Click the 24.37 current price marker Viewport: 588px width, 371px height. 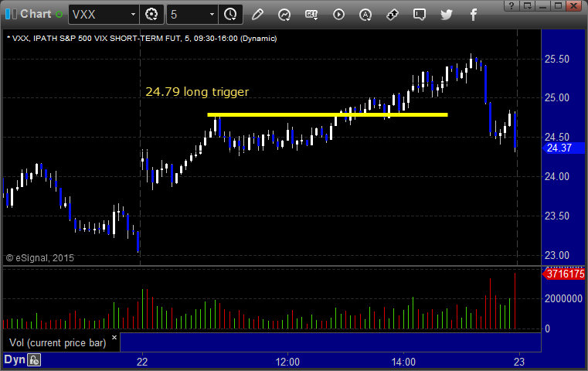pos(563,148)
